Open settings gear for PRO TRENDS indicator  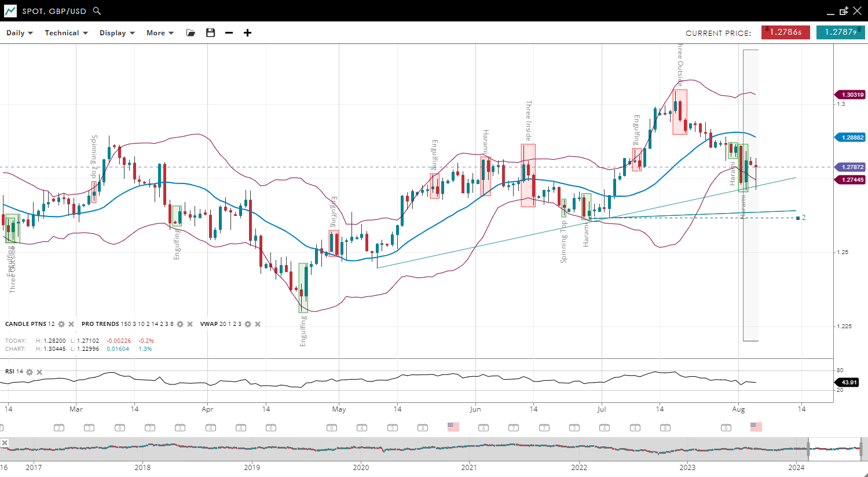pos(180,324)
